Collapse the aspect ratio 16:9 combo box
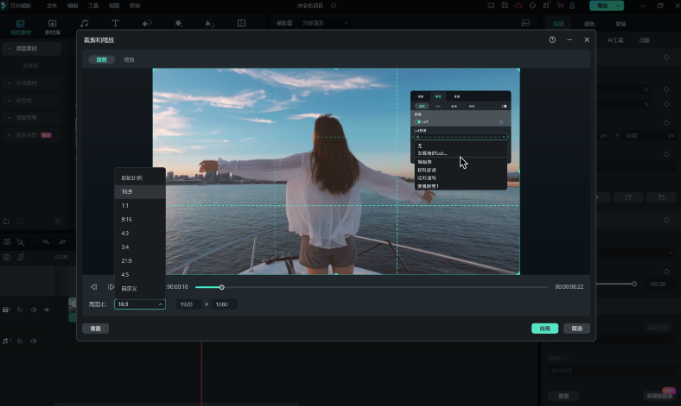 point(139,304)
